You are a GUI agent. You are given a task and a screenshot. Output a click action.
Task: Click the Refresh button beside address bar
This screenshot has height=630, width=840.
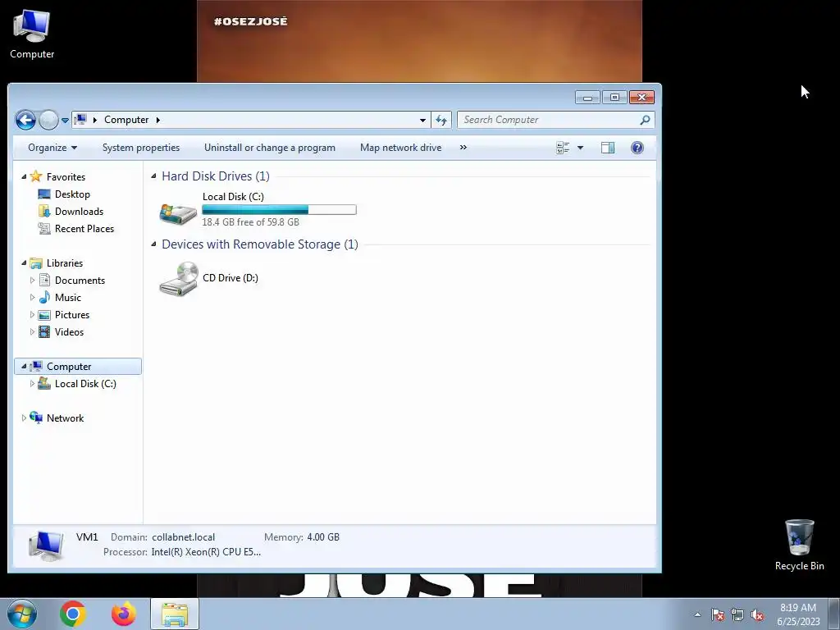pyautogui.click(x=441, y=120)
